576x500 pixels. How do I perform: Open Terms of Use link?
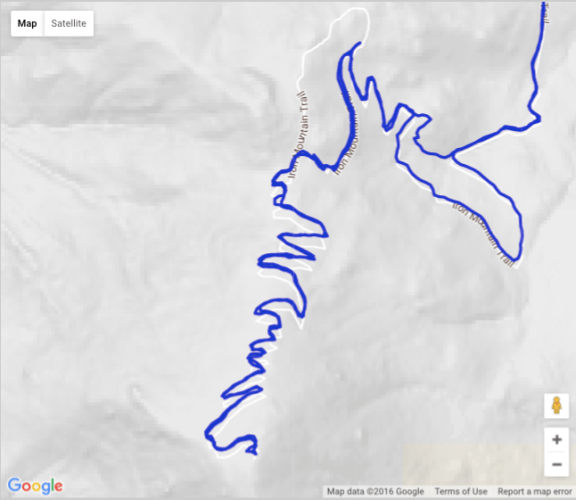pos(461,492)
